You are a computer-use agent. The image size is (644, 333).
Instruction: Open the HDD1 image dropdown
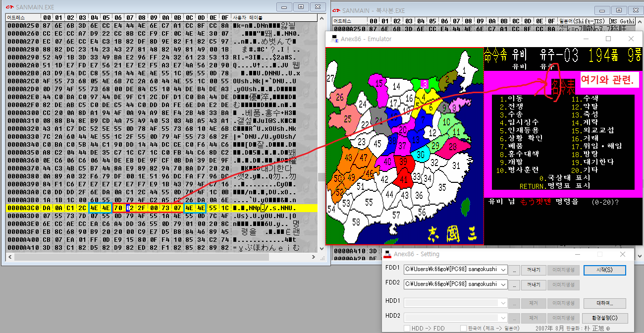[x=503, y=303]
